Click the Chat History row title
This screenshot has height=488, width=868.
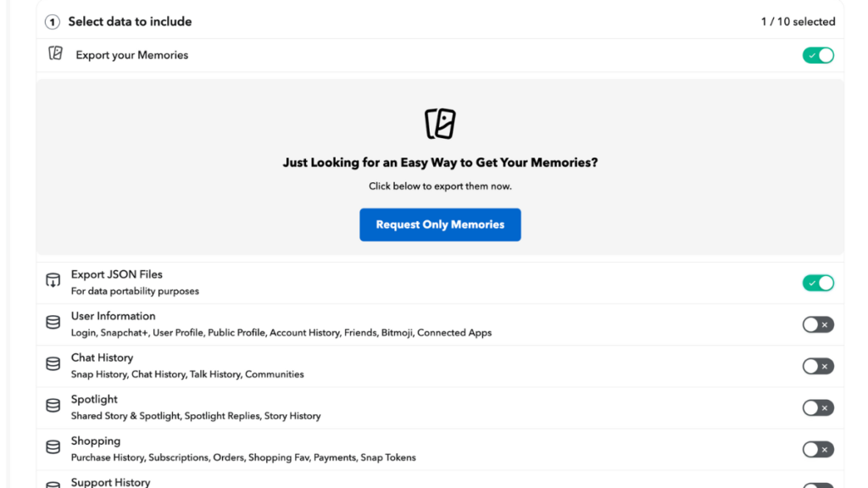[102, 358]
